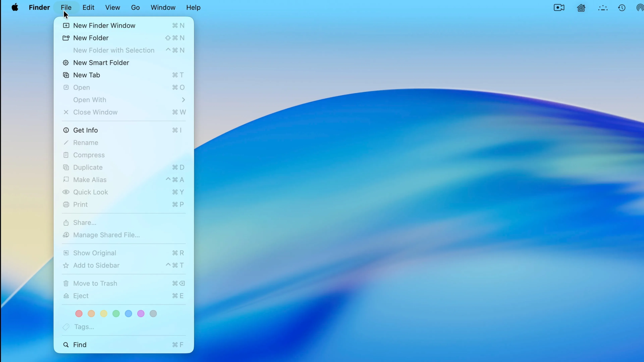This screenshot has height=362, width=644.
Task: Open the Edit menu
Action: pos(88,8)
